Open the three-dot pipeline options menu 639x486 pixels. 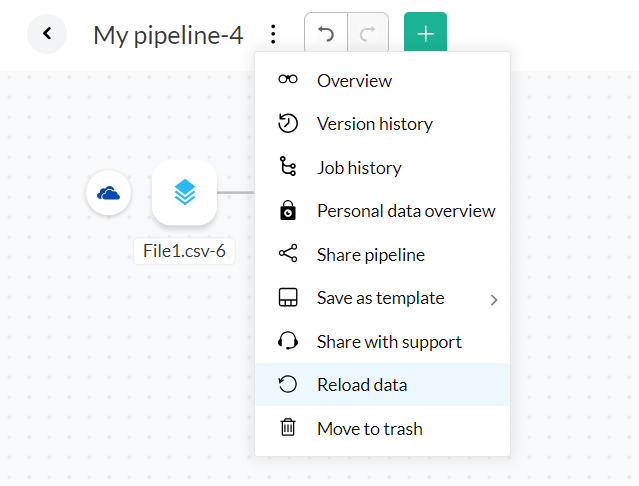(x=273, y=35)
